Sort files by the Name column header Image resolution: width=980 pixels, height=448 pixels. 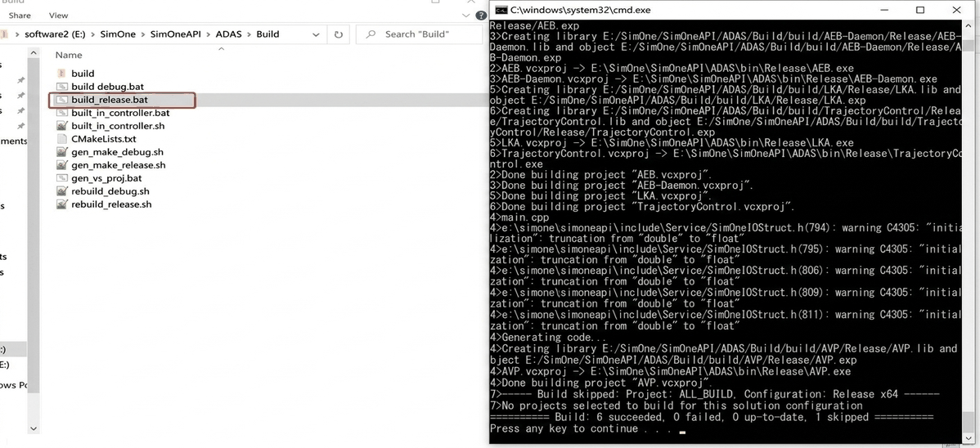[69, 55]
